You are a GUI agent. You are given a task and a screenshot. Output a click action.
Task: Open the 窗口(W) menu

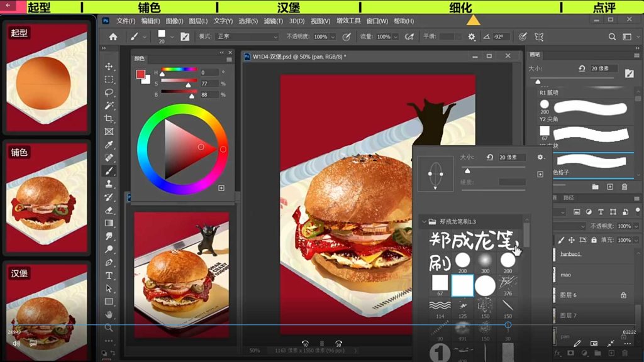point(377,21)
